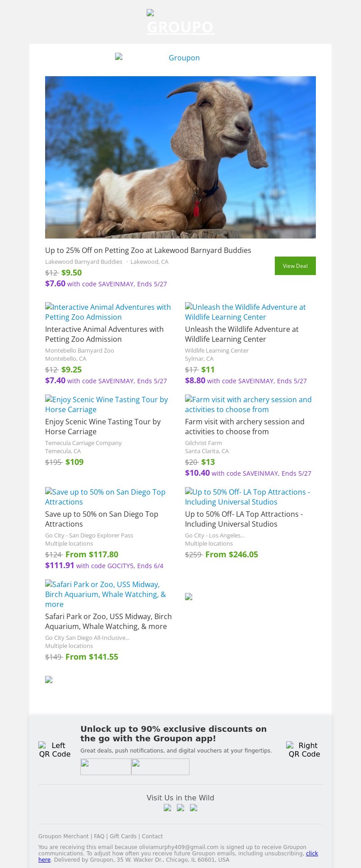Click the first social icon under Visit Us in the Wild
The width and height of the screenshot is (361, 868).
[x=167, y=808]
